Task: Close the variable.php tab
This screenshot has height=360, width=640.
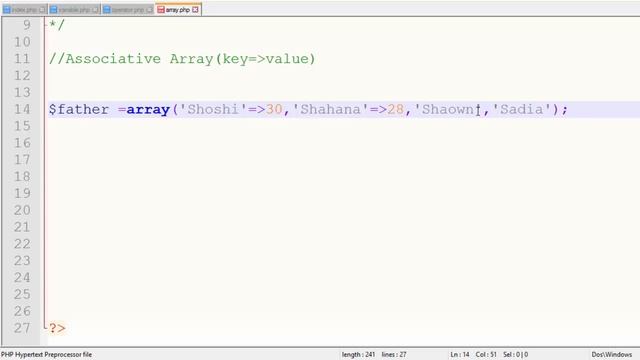Action: coord(95,10)
